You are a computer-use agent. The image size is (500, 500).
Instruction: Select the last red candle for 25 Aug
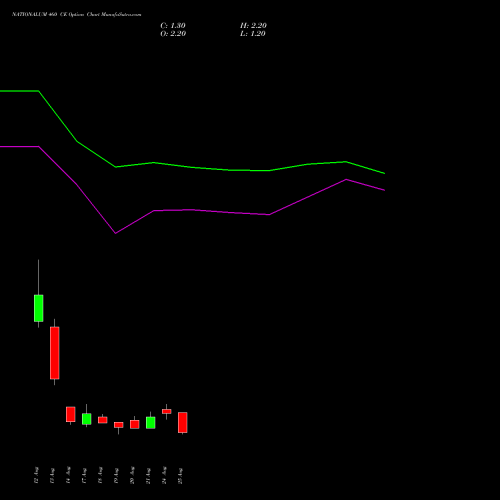(x=183, y=423)
